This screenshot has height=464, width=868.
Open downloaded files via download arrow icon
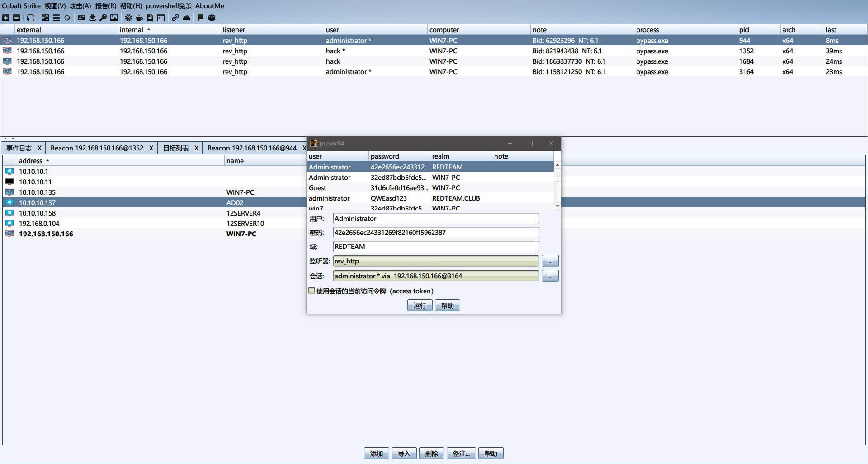pyautogui.click(x=92, y=18)
